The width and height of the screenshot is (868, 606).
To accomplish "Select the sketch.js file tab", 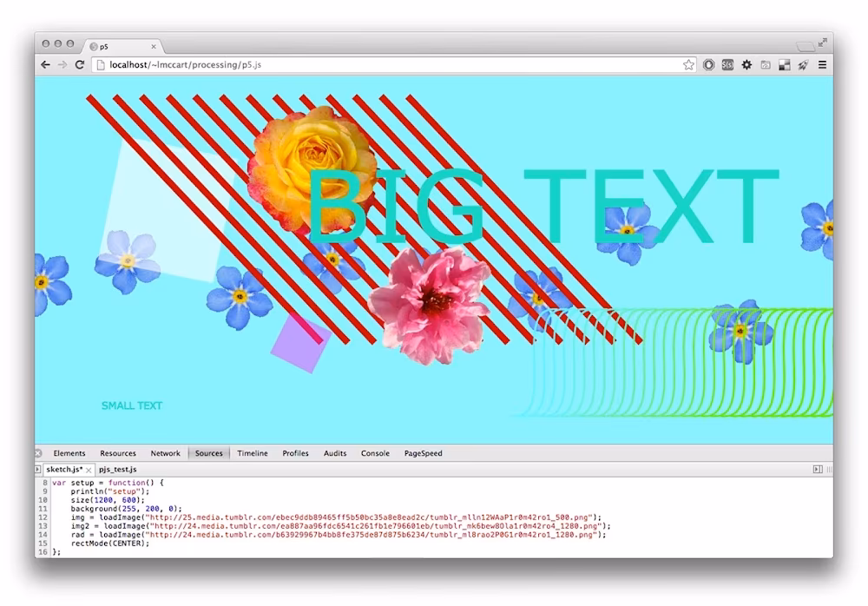I will click(x=64, y=469).
